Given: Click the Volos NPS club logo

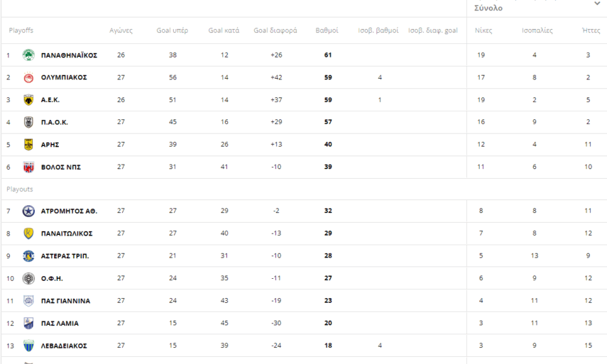Looking at the screenshot, I should 28,167.
